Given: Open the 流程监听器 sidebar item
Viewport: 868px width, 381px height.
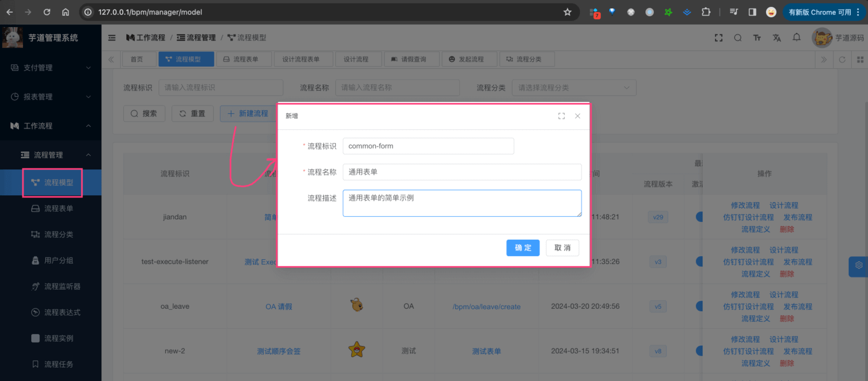Looking at the screenshot, I should [62, 286].
